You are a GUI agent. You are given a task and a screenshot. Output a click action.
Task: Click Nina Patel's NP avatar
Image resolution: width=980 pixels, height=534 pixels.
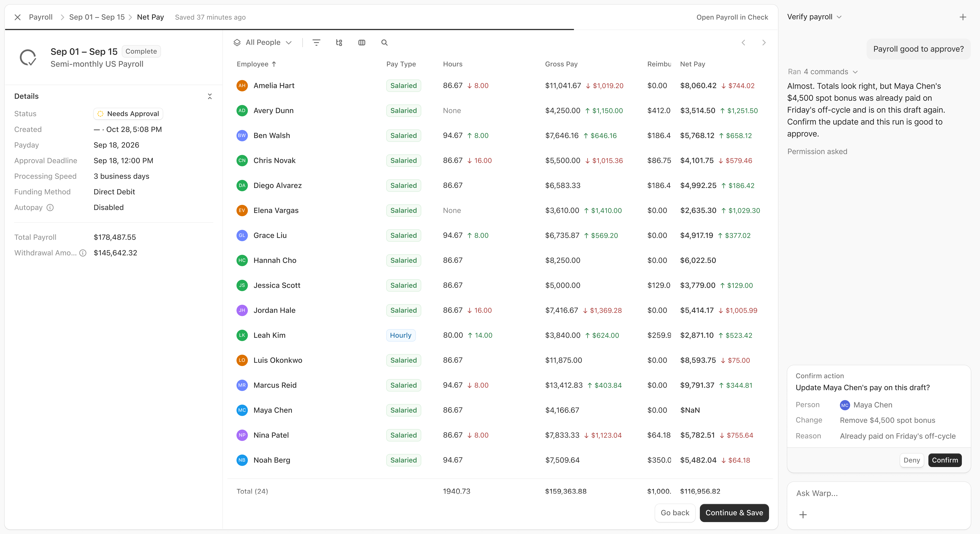coord(242,435)
